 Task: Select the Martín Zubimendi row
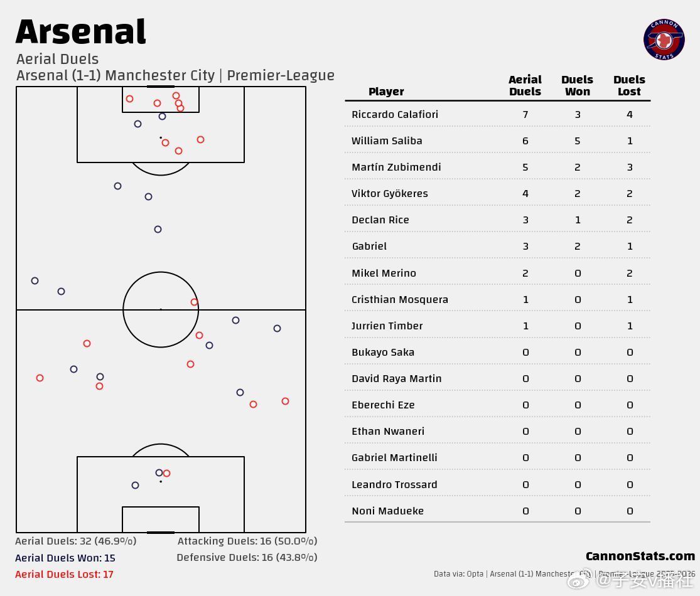[x=497, y=168]
